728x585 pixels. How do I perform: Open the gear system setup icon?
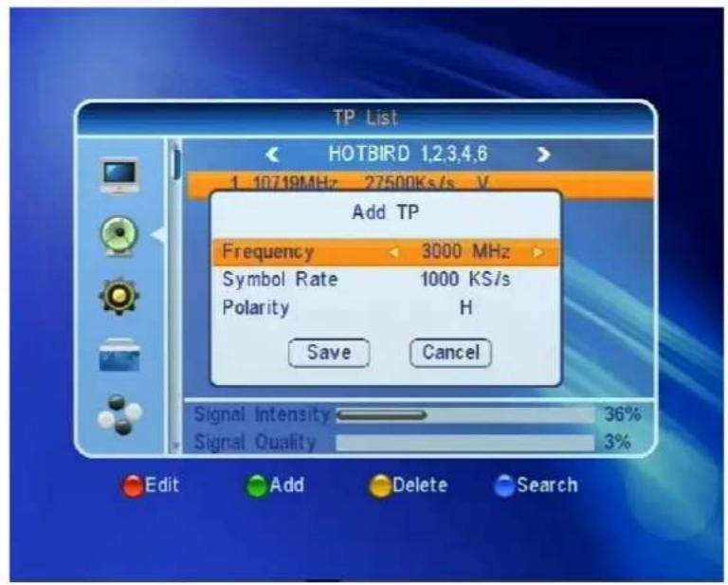point(118,297)
